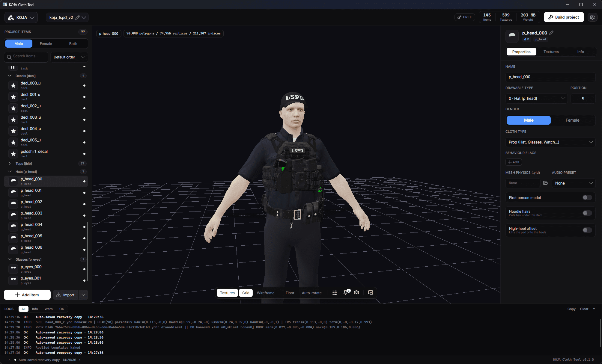Click the star icon of poloshirt_decal
This screenshot has height=364, width=602.
[x=13, y=154]
